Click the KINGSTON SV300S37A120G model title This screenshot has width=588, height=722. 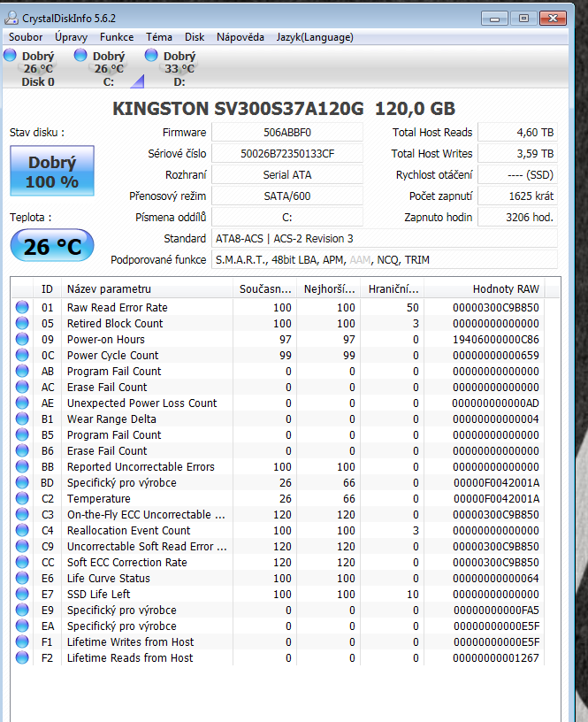(284, 109)
